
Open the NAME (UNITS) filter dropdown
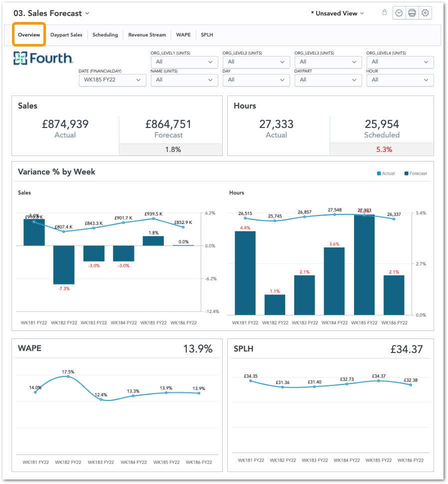(x=184, y=80)
